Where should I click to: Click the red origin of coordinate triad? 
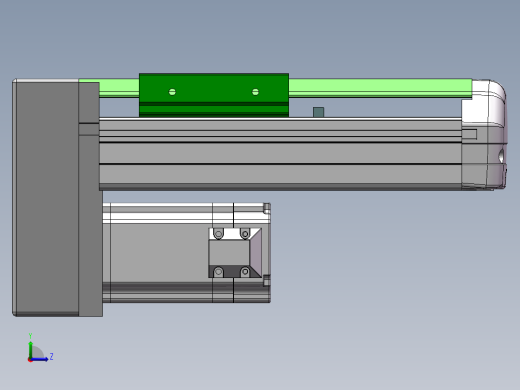[30, 360]
